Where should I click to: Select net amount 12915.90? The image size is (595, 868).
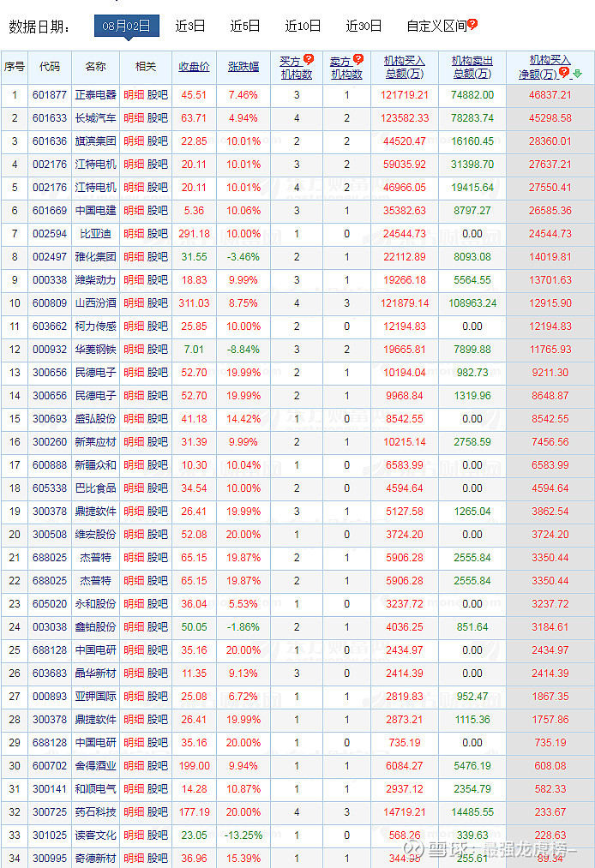(550, 303)
